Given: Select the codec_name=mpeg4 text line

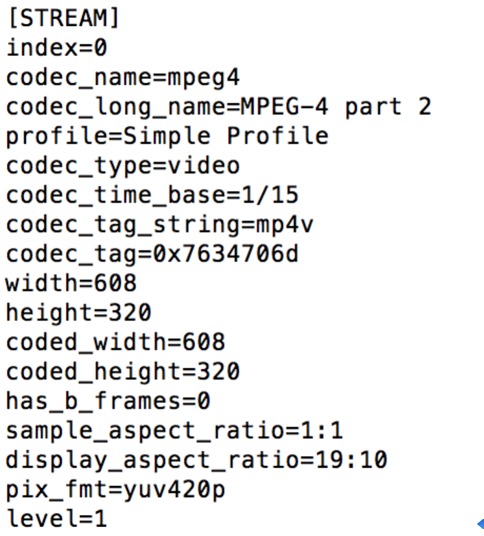Looking at the screenshot, I should (123, 79).
